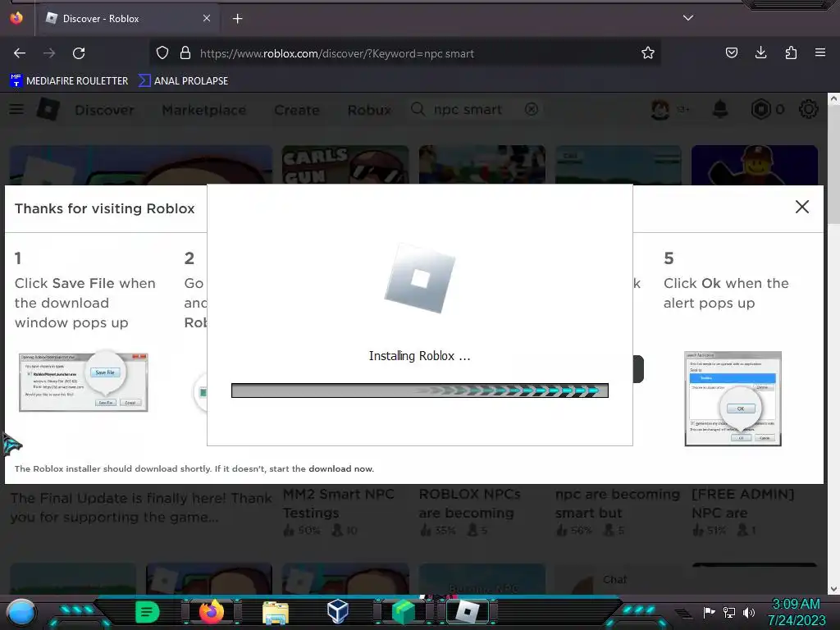840x630 pixels.
Task: Open the network tray icon
Action: tap(729, 612)
